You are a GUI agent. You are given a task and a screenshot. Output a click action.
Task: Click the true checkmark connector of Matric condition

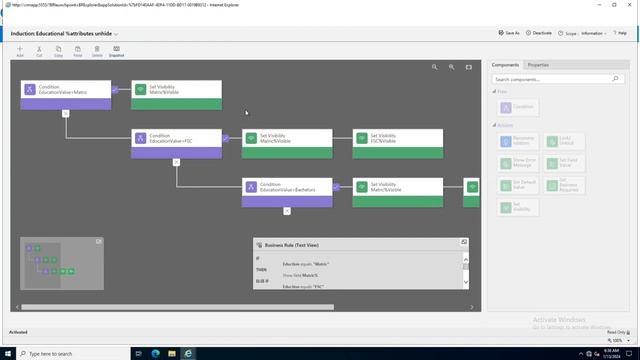click(115, 89)
